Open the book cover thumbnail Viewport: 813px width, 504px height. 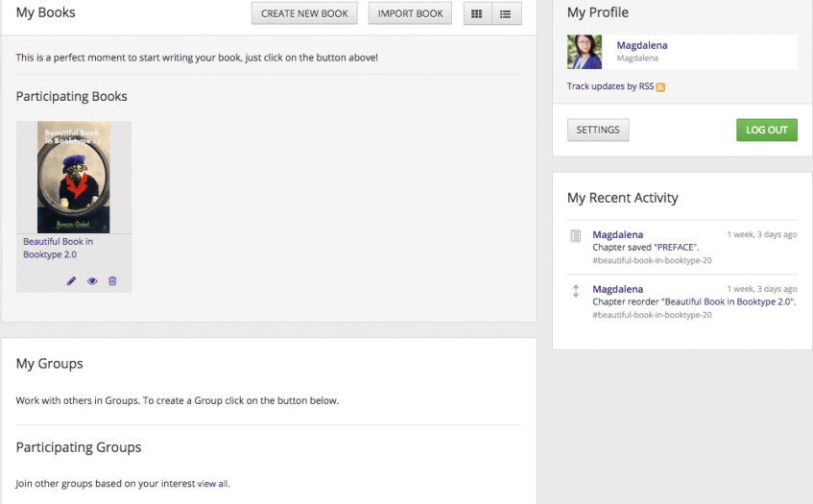pos(74,177)
